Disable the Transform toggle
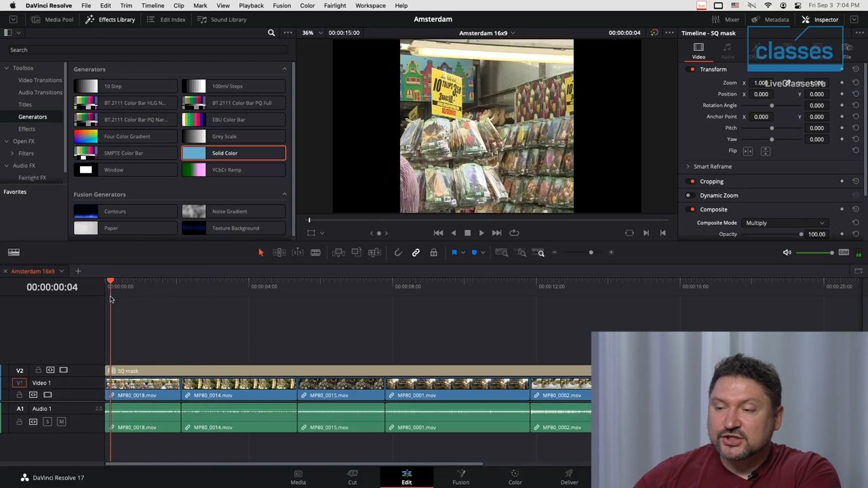The image size is (868, 488). coord(692,69)
